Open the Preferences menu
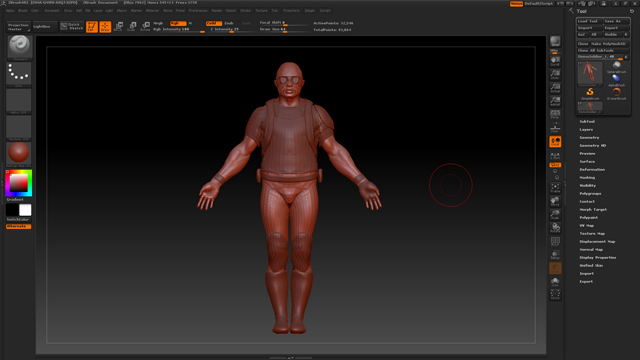 click(198, 11)
